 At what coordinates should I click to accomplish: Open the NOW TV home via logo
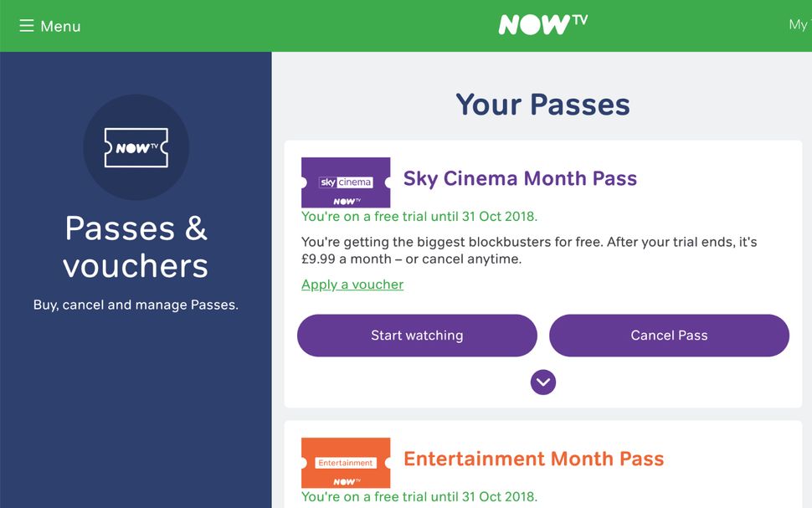click(x=541, y=24)
